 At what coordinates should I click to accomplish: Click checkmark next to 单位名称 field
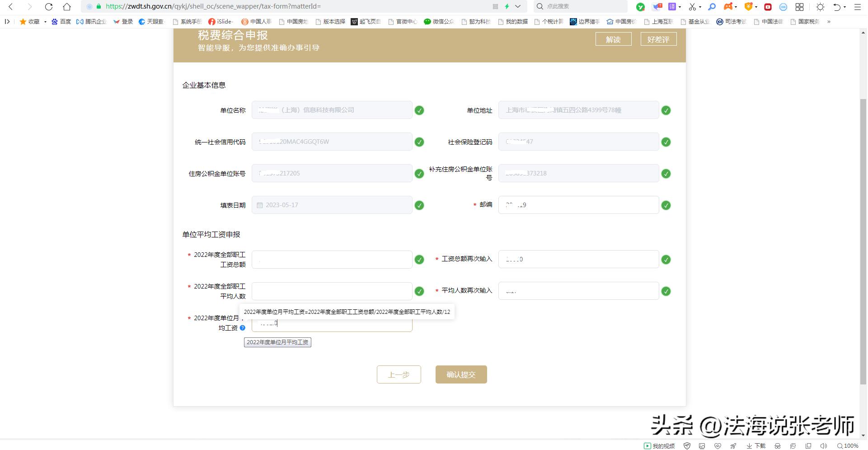click(419, 110)
